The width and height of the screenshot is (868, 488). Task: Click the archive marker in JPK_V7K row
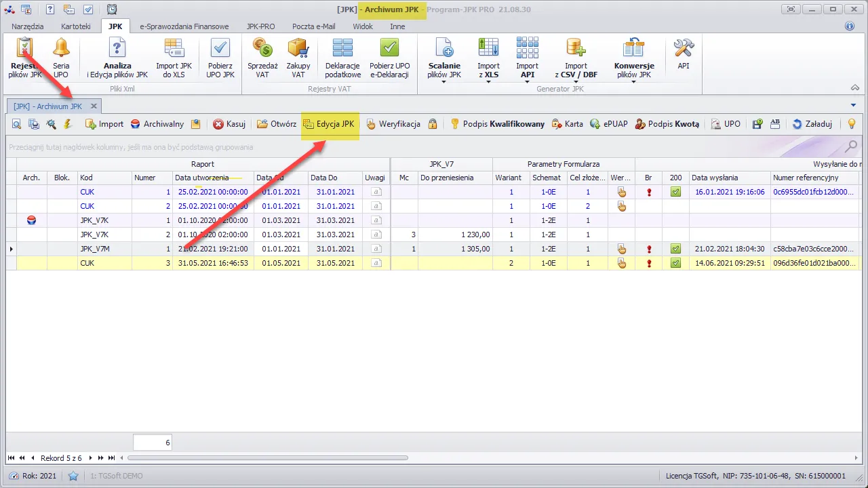click(x=31, y=220)
